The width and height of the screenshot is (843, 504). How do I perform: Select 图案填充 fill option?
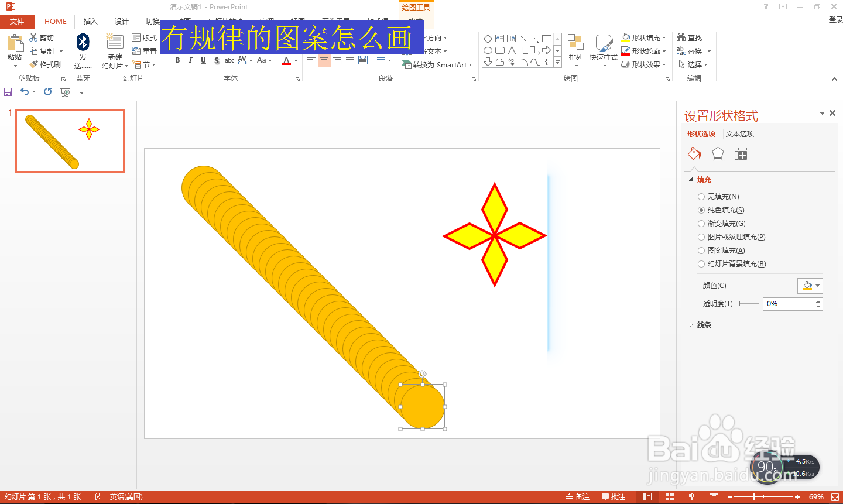(x=701, y=250)
